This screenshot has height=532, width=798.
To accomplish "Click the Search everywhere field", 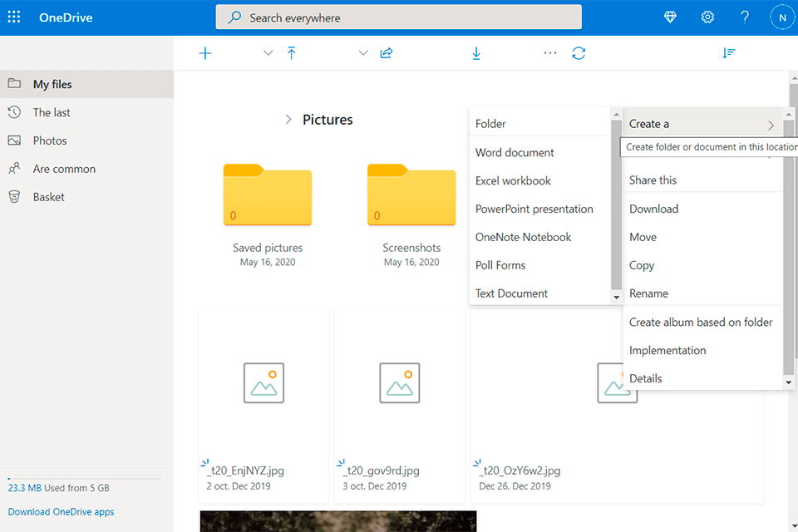I will tap(398, 17).
